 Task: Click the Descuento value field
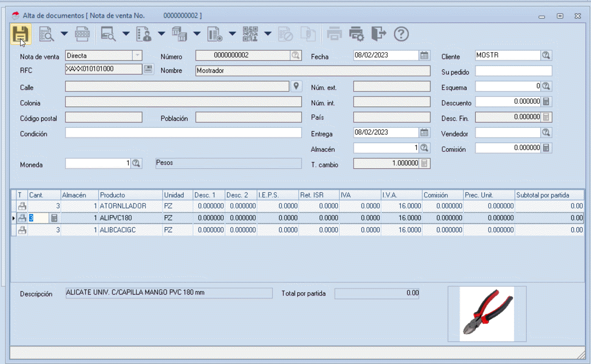508,102
